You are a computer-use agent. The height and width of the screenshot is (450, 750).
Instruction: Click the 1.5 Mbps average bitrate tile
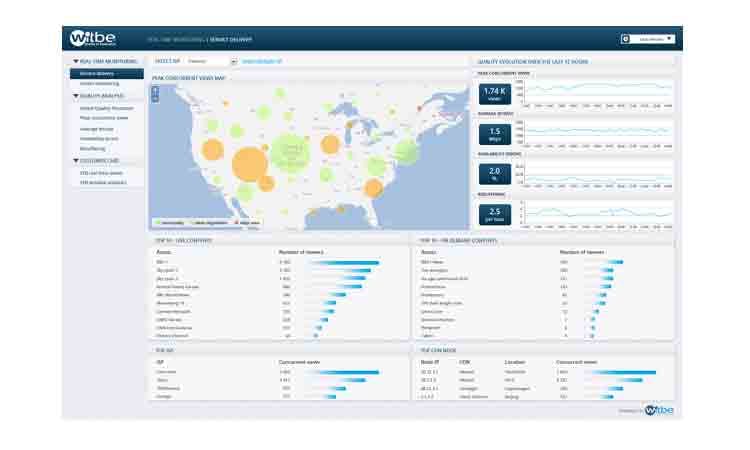495,134
